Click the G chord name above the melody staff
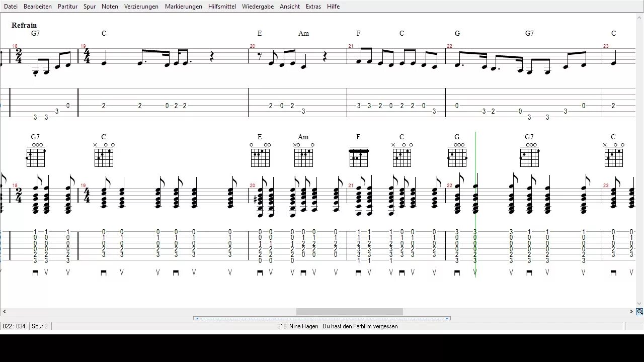Image resolution: width=644 pixels, height=362 pixels. [x=457, y=33]
